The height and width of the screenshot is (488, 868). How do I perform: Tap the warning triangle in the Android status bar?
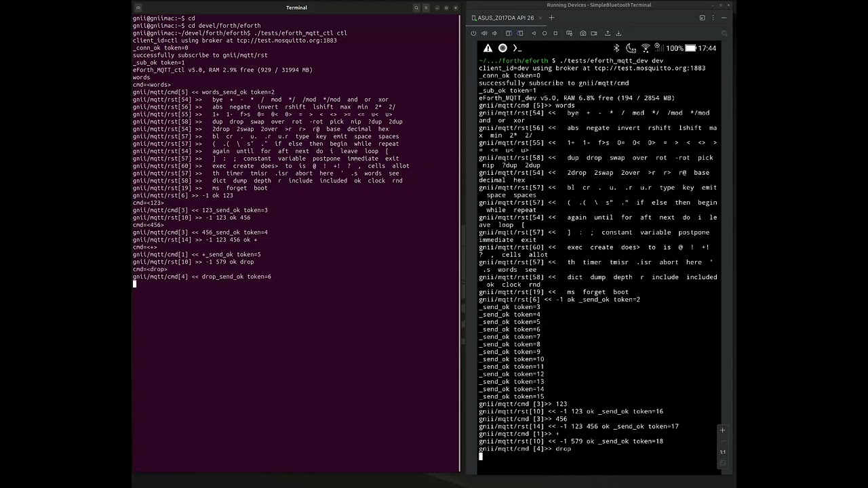488,48
